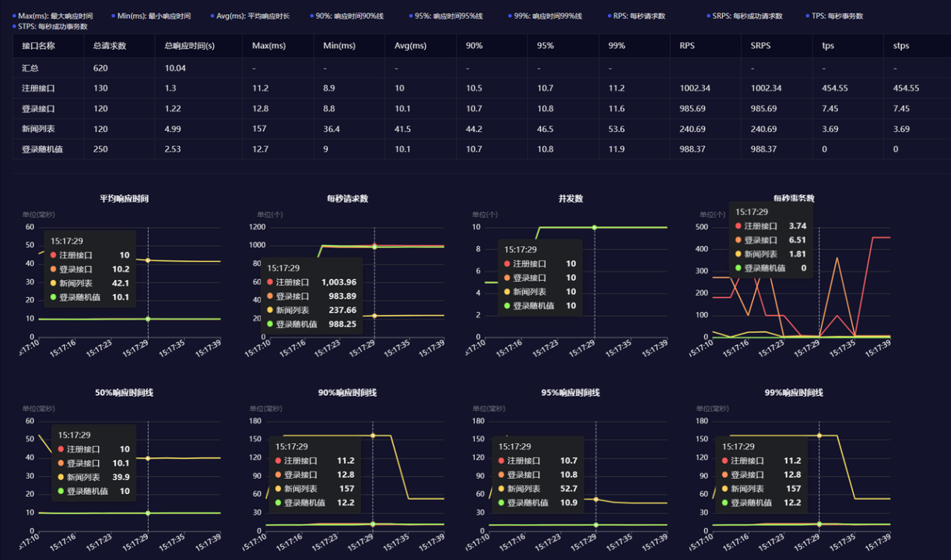Click the STPS: 每秒成功事务数 legend entry

pyautogui.click(x=50, y=26)
